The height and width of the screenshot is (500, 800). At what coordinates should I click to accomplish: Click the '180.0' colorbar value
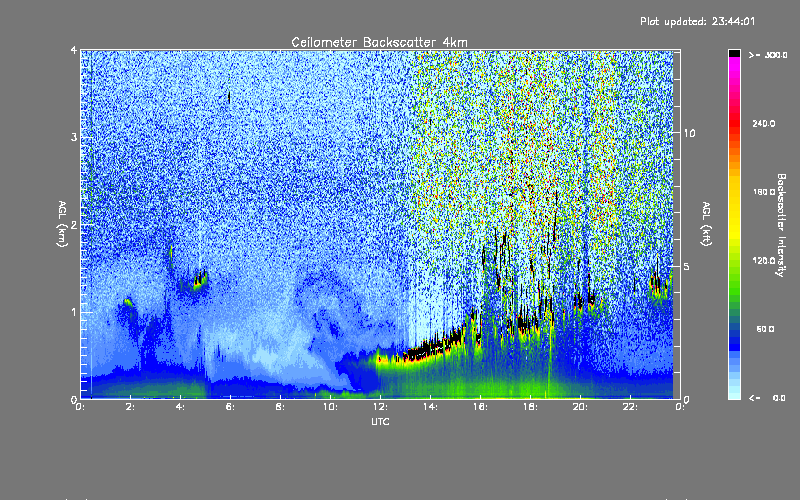tap(764, 192)
